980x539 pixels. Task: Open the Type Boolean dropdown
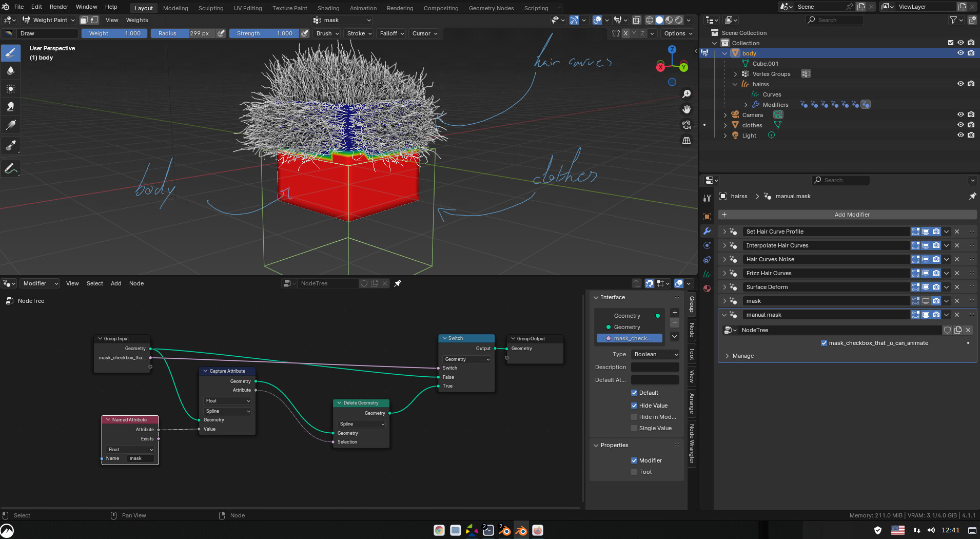tap(656, 354)
